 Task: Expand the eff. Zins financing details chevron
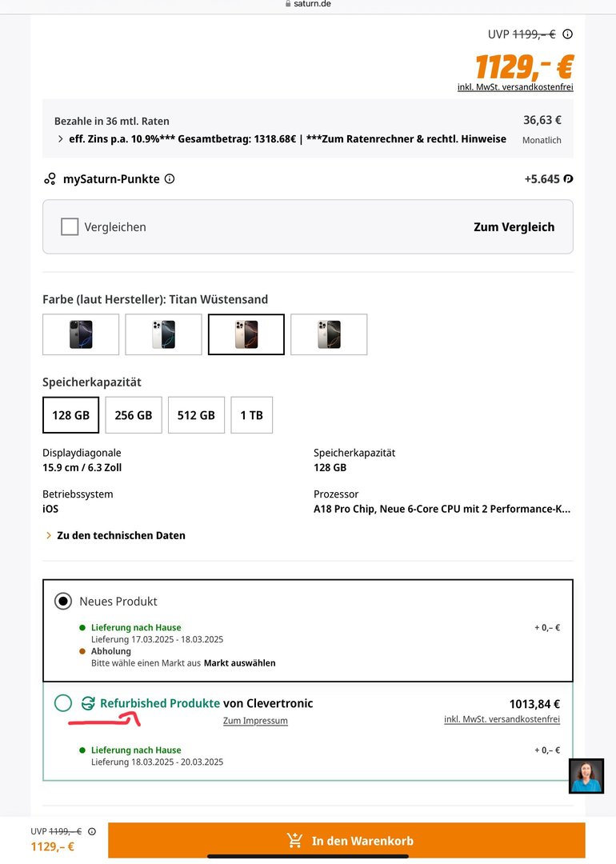click(x=61, y=139)
